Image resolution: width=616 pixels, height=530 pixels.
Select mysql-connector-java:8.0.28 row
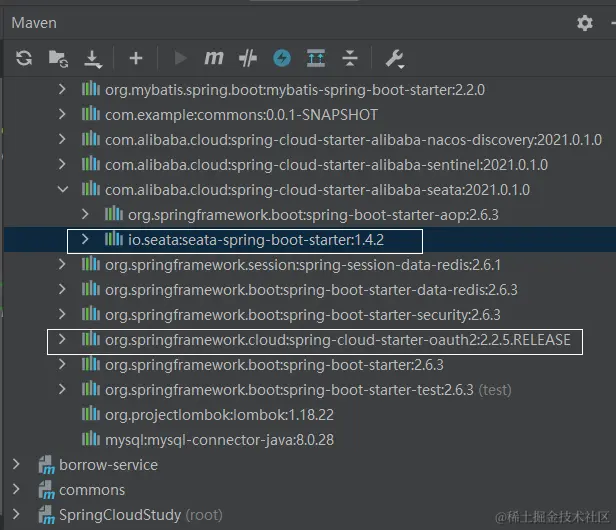pos(308,440)
